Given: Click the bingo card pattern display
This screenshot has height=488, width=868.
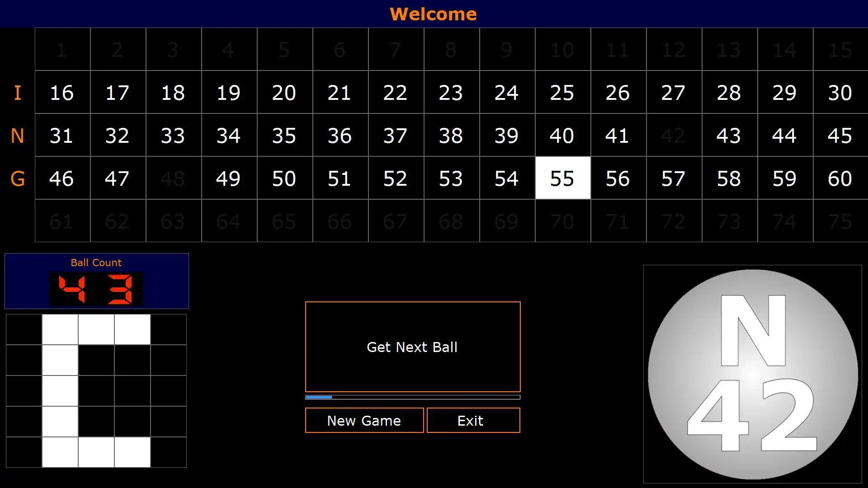Looking at the screenshot, I should (x=97, y=390).
